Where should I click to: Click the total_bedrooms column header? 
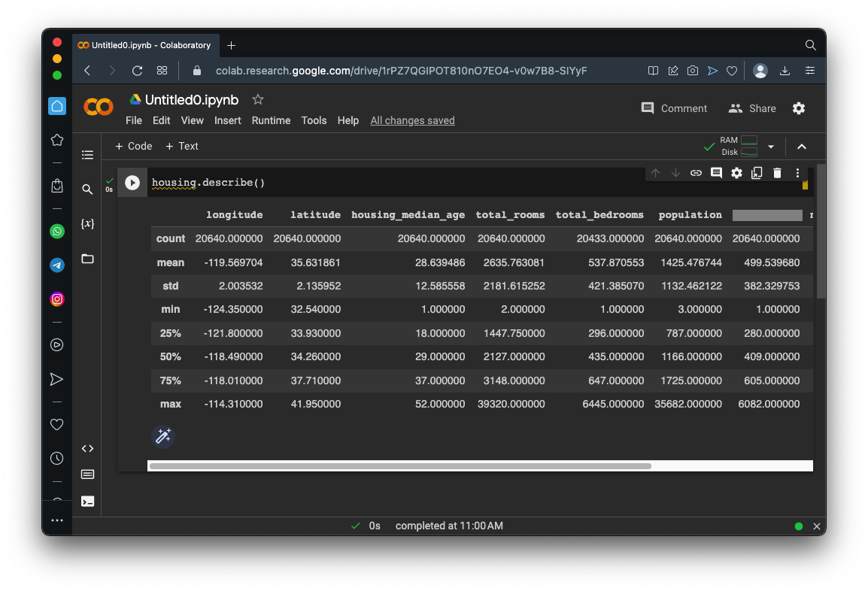pos(599,215)
